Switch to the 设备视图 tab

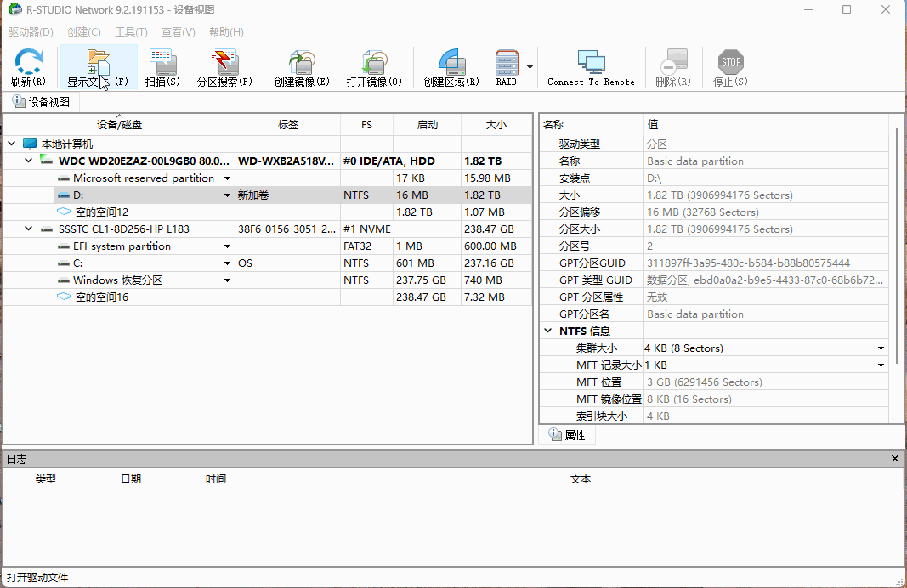41,102
